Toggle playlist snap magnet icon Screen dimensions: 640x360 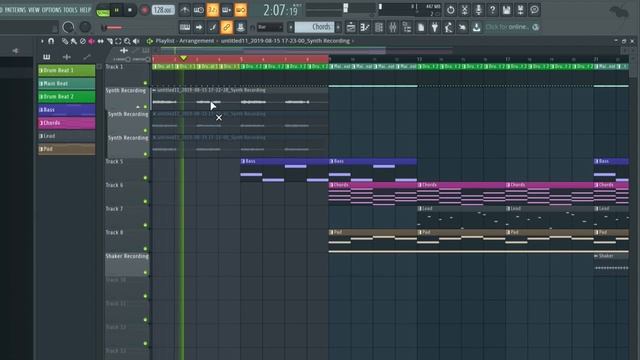[x=51, y=41]
